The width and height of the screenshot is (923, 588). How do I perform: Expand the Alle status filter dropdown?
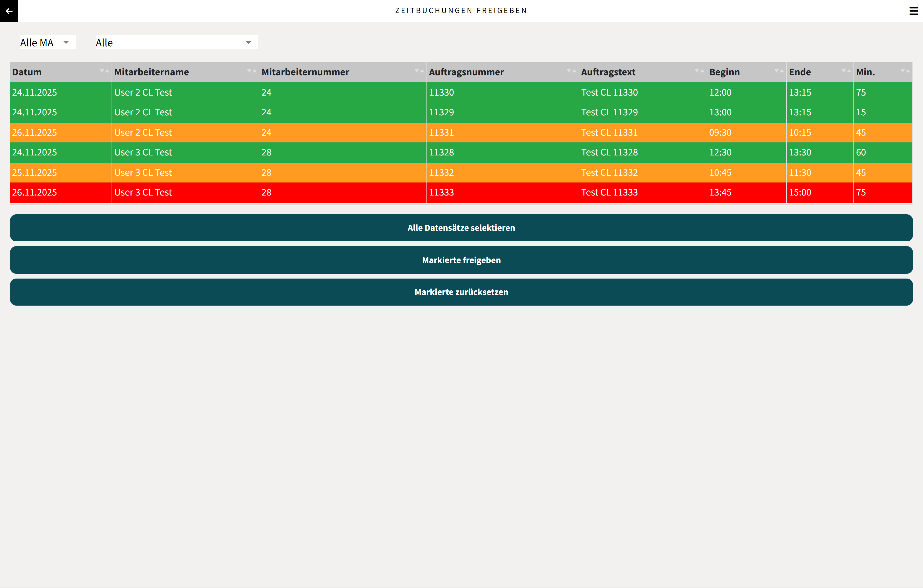click(x=176, y=42)
